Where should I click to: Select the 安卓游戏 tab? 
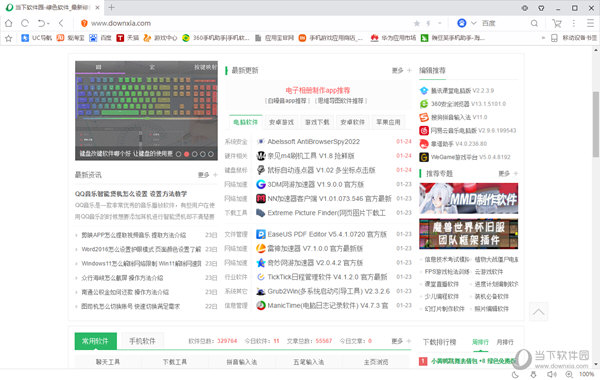pyautogui.click(x=281, y=122)
